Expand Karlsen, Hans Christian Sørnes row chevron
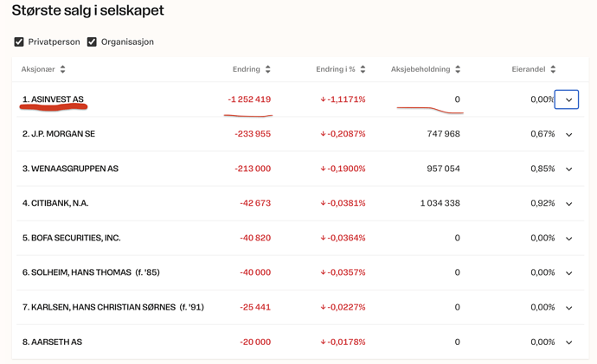Viewport: 597px width, 364px height. click(x=568, y=308)
